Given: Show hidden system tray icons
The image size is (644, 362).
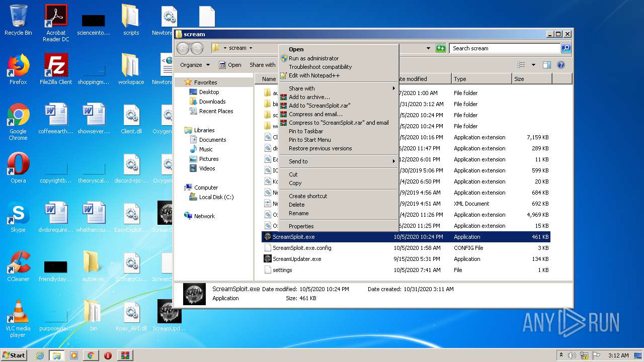Looking at the screenshot, I should click(x=561, y=355).
